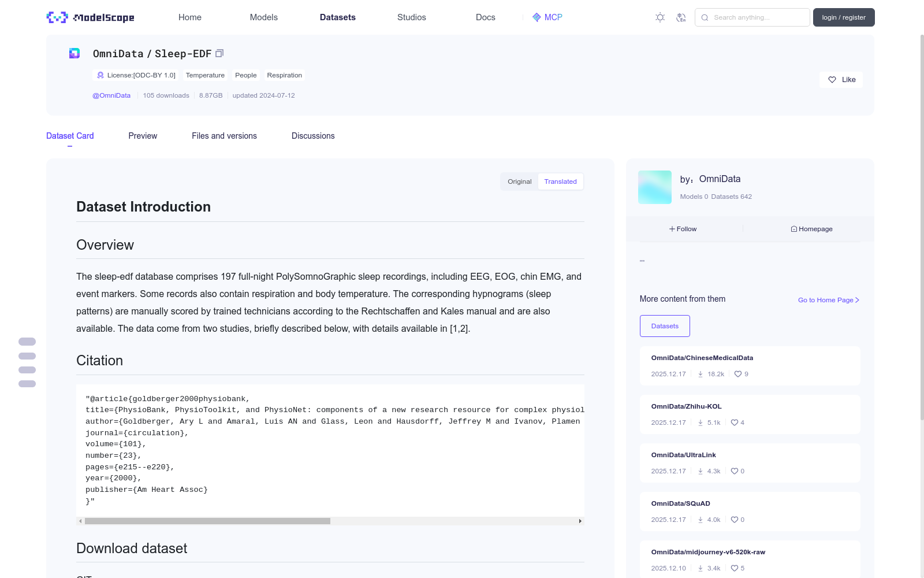Viewport: 924px width, 578px height.
Task: Click the 'updated 2024-07-12' text
Action: point(263,95)
